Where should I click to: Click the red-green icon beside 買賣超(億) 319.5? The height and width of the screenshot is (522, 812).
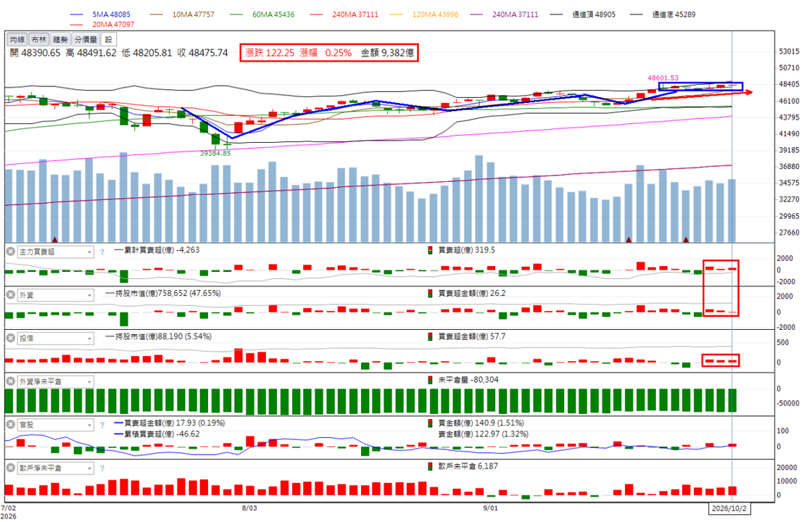[x=431, y=250]
